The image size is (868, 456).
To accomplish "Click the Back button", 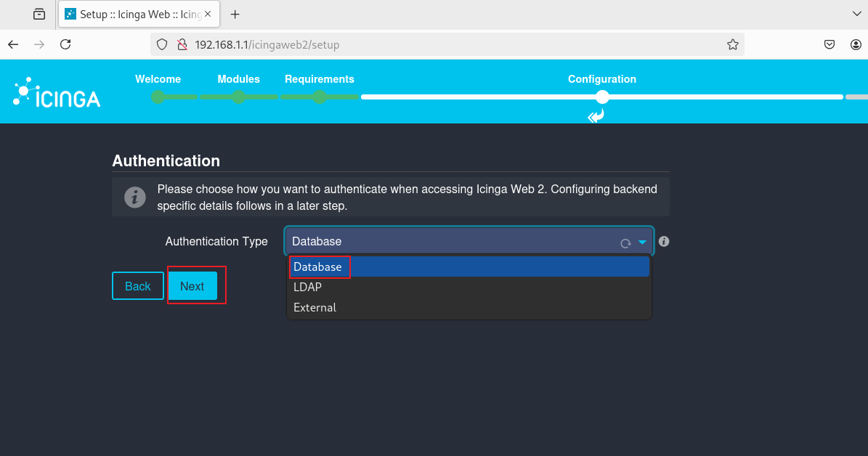I will 138,286.
